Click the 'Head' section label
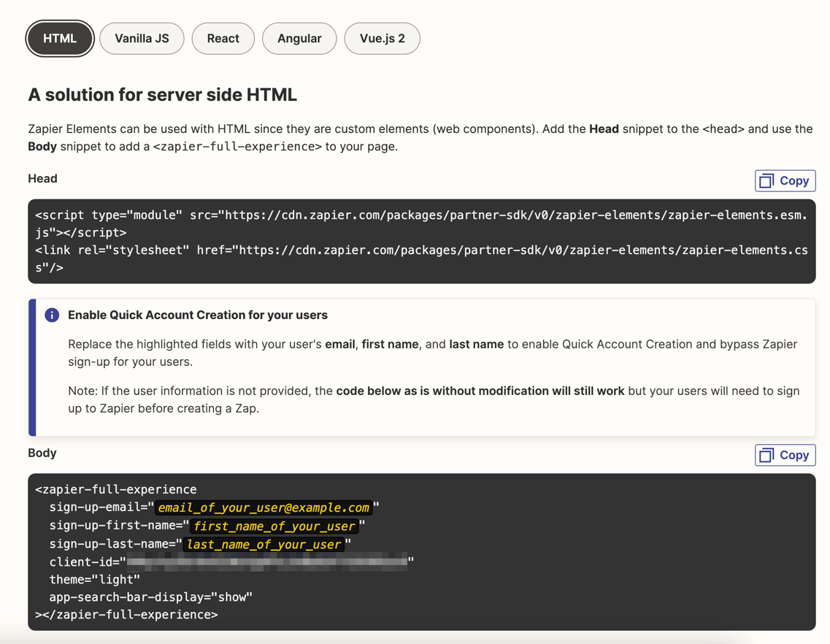 coord(42,178)
